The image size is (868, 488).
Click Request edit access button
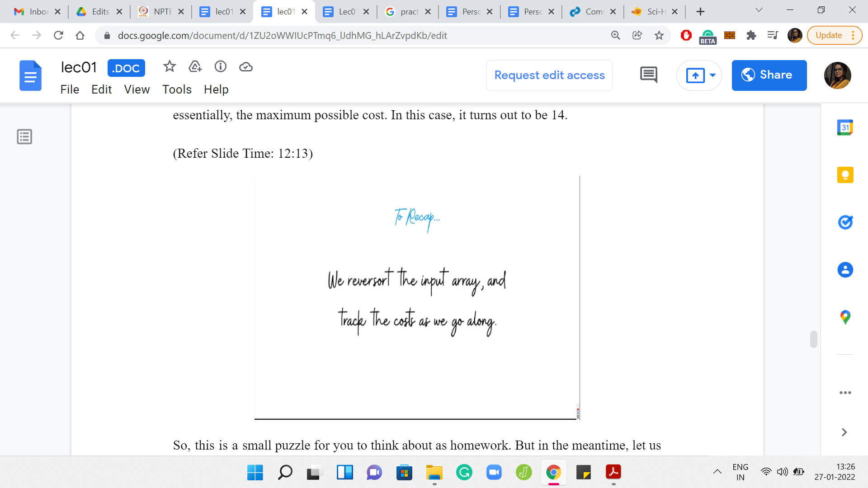[x=549, y=75]
